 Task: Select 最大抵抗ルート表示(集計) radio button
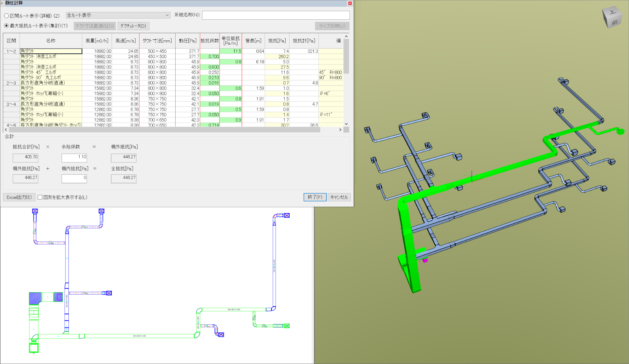[7, 26]
